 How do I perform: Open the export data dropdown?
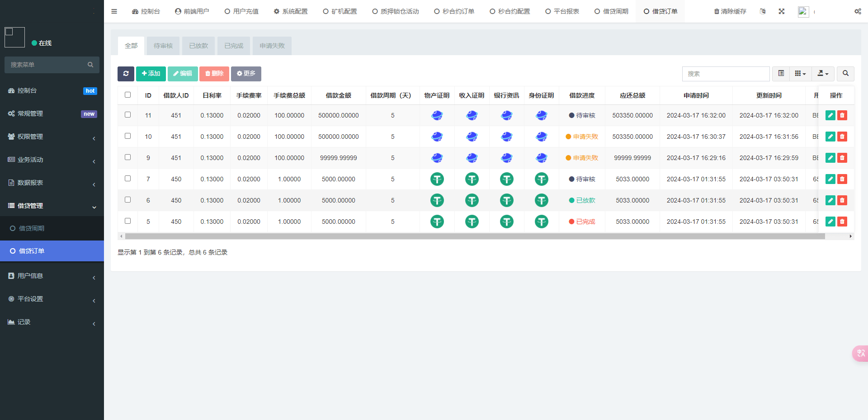(x=823, y=74)
